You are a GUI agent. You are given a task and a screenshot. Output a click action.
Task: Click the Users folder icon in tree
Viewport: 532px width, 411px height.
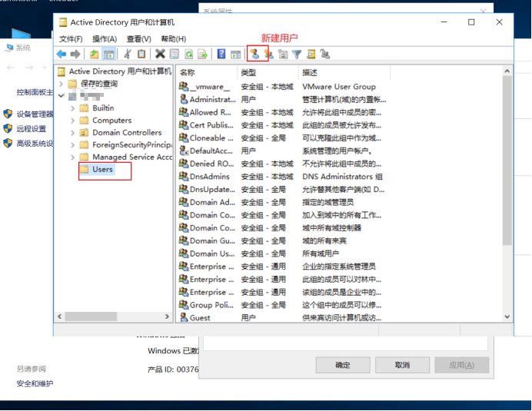click(x=84, y=169)
